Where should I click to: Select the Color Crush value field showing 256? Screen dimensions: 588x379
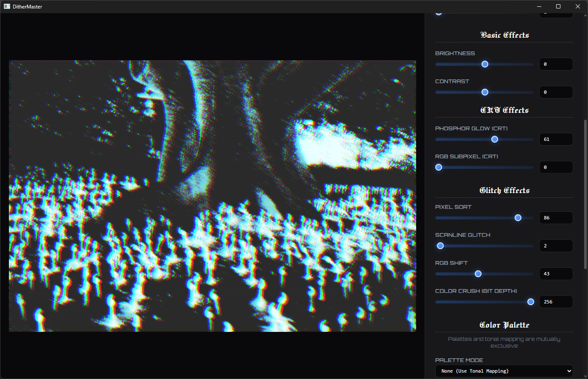point(556,302)
